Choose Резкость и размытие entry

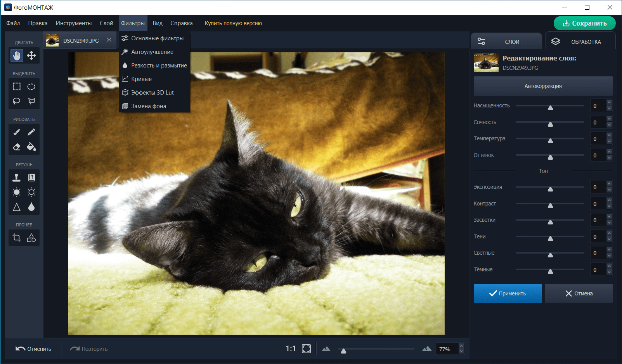pos(154,66)
